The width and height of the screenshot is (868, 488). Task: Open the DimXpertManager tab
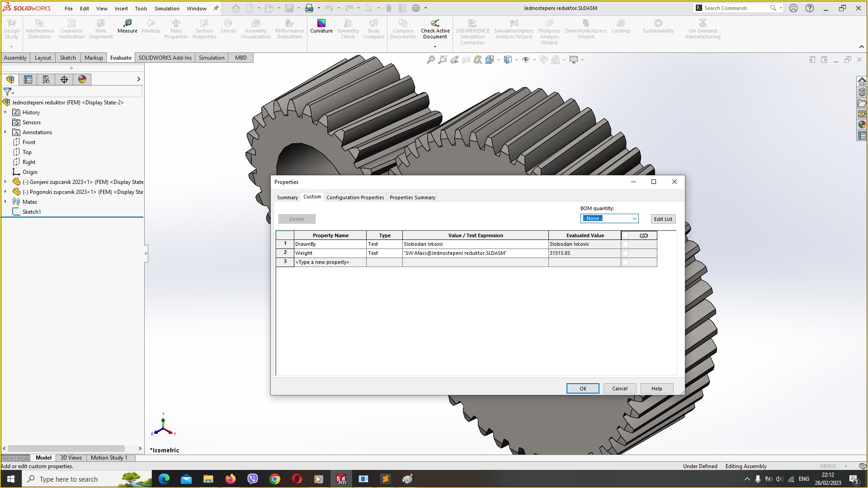[64, 80]
